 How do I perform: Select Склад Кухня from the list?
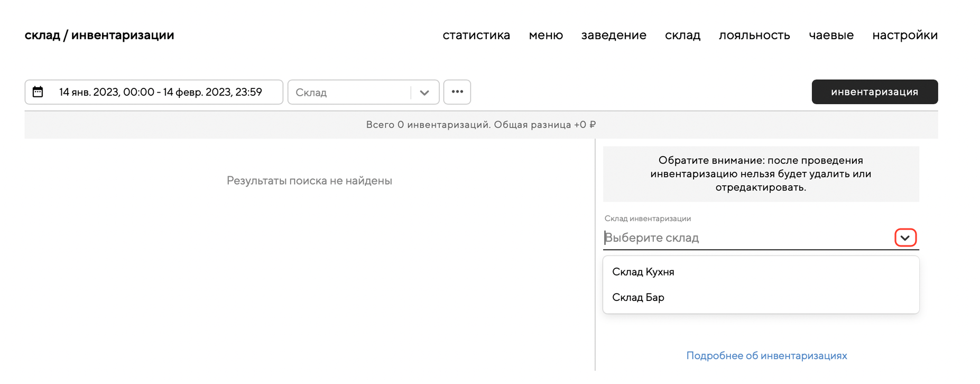[x=643, y=272]
